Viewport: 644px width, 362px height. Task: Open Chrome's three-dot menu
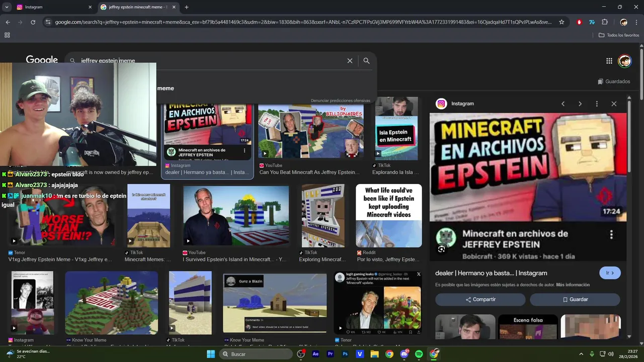(637, 22)
